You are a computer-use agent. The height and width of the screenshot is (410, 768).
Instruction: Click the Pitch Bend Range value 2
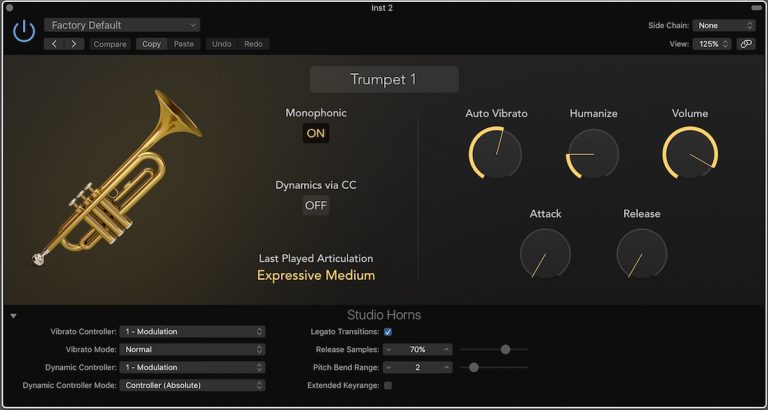click(418, 367)
